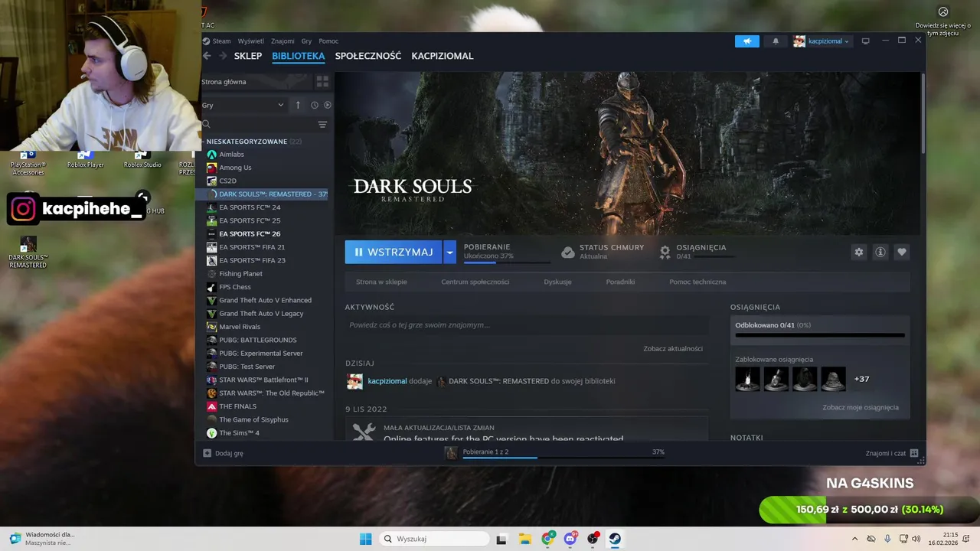The image size is (980, 551).
Task: Click the Windows taskbar search box
Action: tap(435, 539)
